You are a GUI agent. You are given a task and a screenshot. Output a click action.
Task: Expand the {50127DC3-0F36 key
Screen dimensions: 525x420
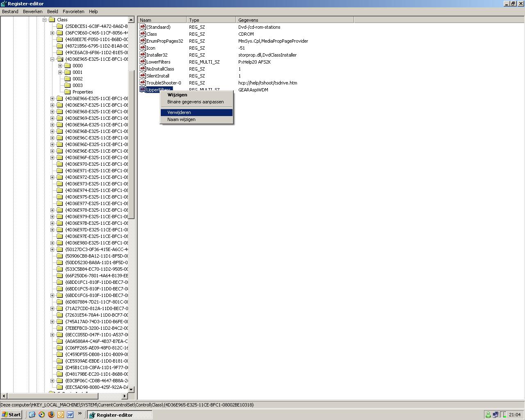tap(52, 249)
